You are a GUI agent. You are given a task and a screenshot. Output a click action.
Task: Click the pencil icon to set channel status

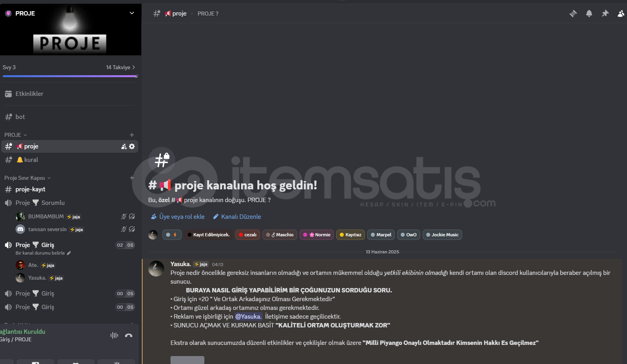tap(69, 253)
